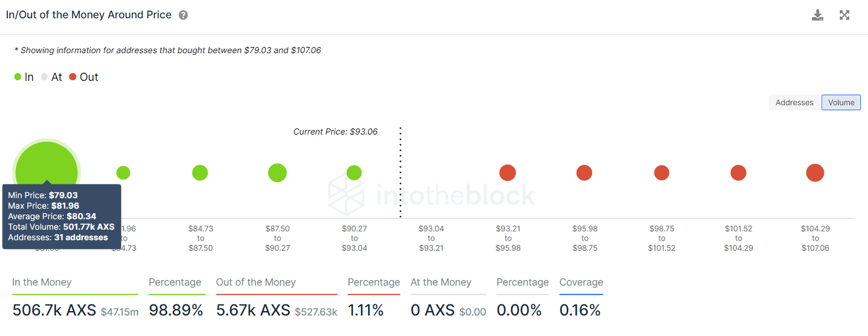Select the Volume view button

841,102
